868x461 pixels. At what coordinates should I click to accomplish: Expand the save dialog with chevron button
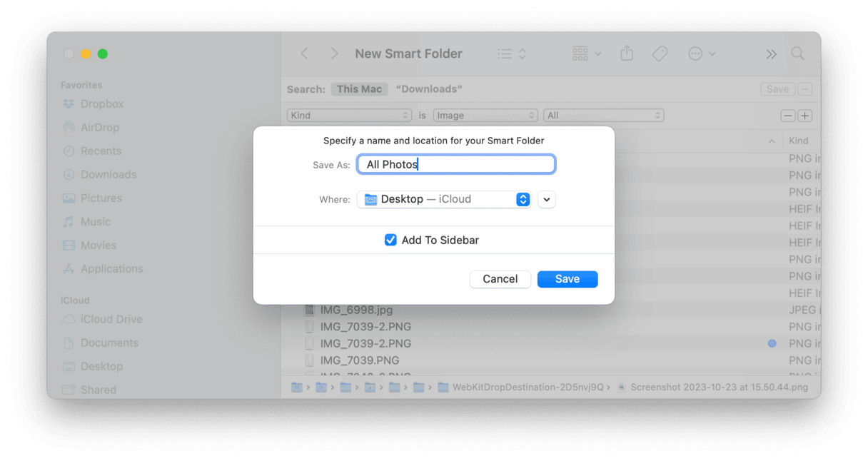(547, 200)
